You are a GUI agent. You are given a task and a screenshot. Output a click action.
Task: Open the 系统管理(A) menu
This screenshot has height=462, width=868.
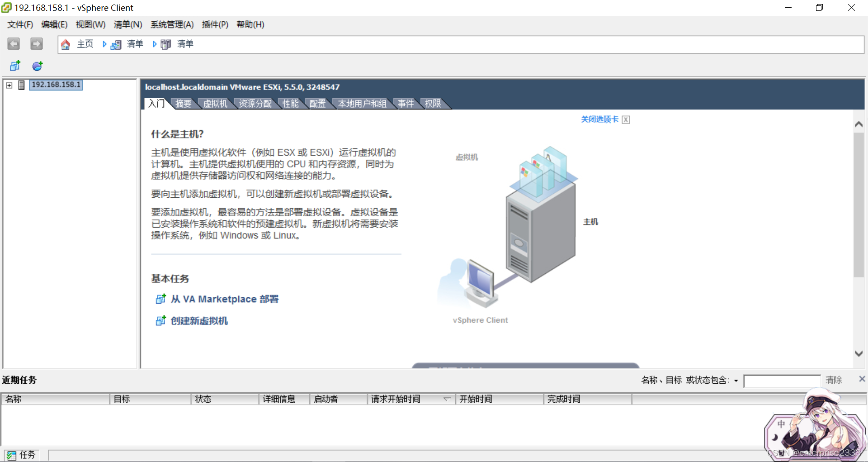pyautogui.click(x=172, y=24)
